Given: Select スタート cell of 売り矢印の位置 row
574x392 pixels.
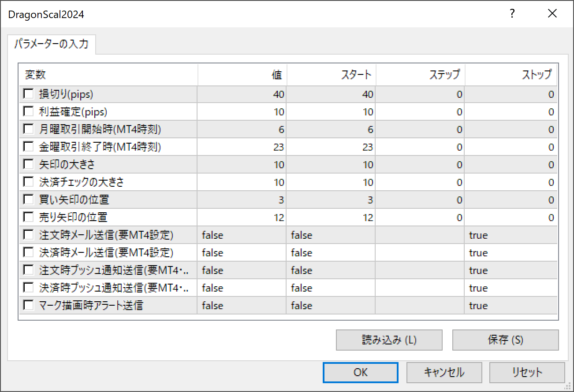Looking at the screenshot, I should (x=331, y=217).
